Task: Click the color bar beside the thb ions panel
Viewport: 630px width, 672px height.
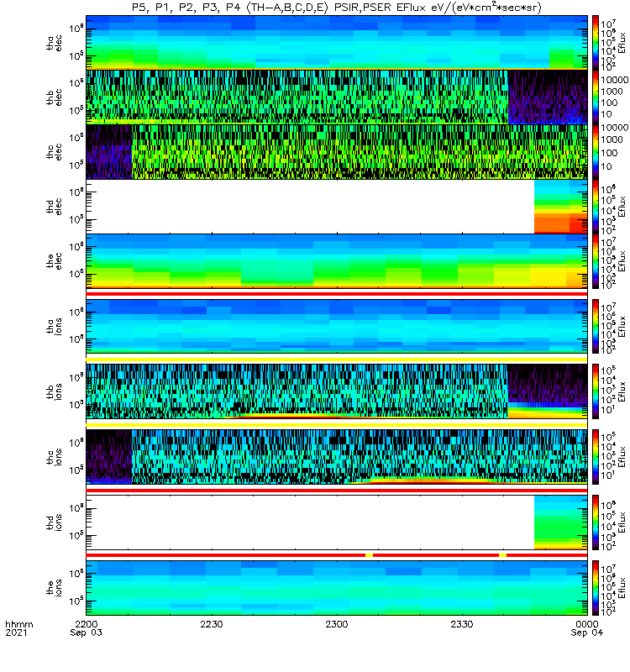Action: [596, 391]
